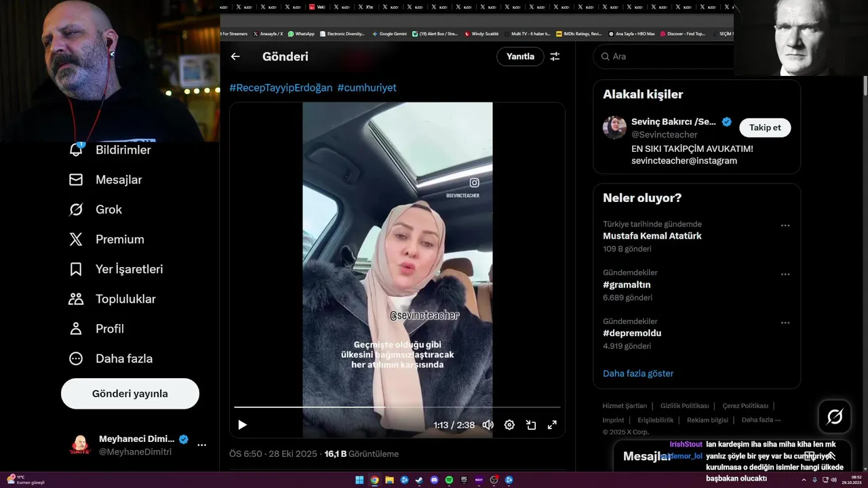This screenshot has height=488, width=868.
Task: Seek along the video progress bar
Action: coord(397,407)
